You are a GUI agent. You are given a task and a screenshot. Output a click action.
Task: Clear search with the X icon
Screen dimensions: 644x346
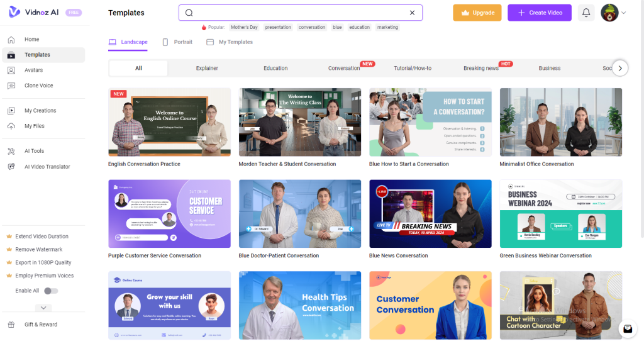click(x=412, y=13)
